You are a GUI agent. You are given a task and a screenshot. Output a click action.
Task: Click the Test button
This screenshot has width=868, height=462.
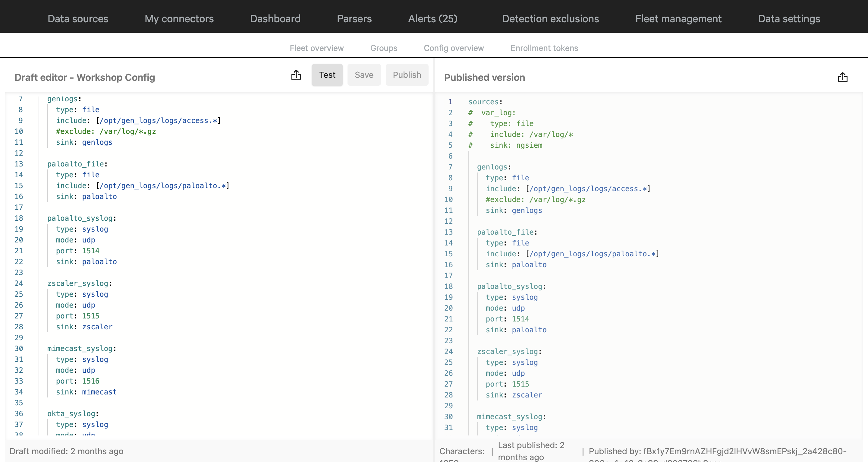327,74
